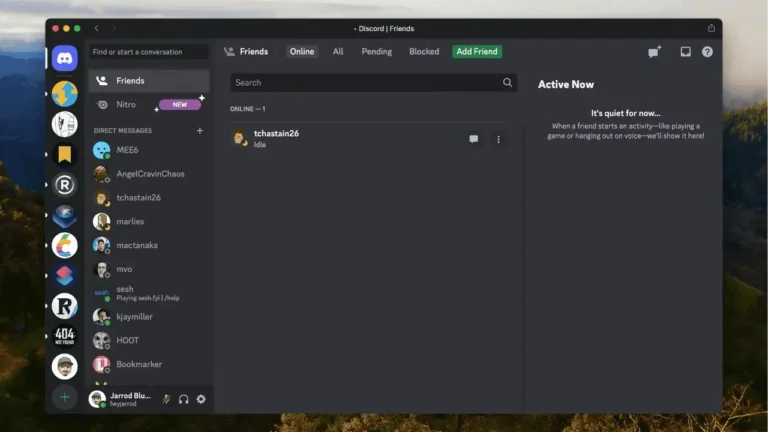Message tchastain26 via chat bubble icon
Screen dimensions: 768x432
pos(474,139)
